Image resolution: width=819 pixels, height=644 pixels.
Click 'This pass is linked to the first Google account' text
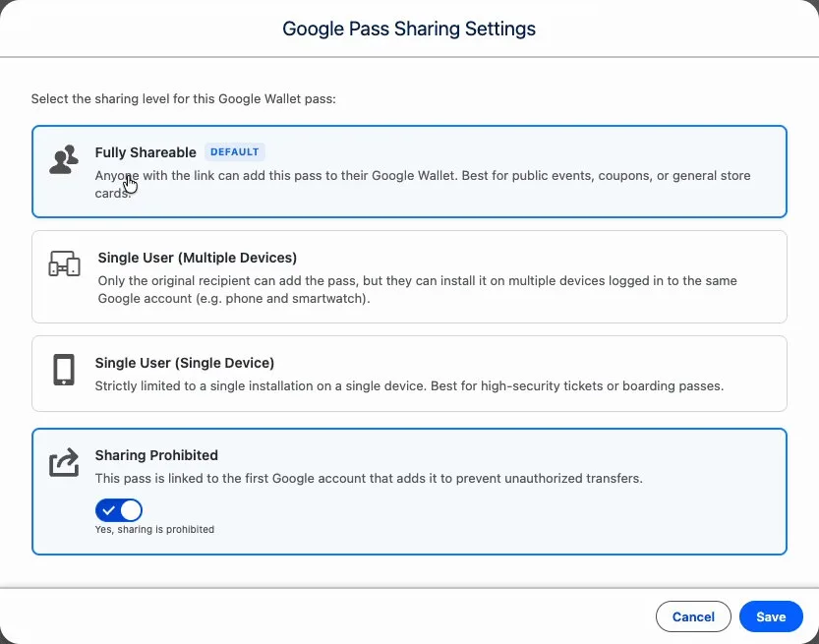[x=369, y=479]
